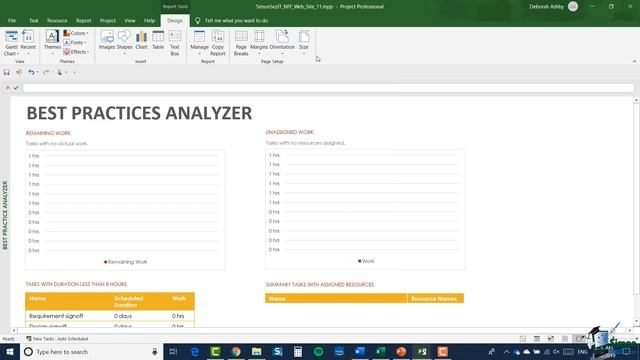The height and width of the screenshot is (360, 640).
Task: Cancel entry with the X icon
Action: click(7, 88)
